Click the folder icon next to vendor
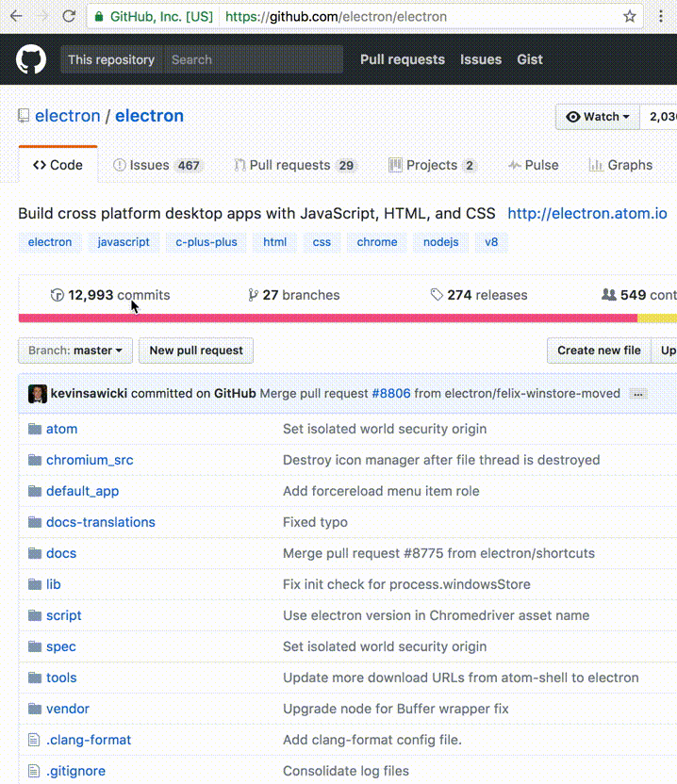Image resolution: width=677 pixels, height=784 pixels. 35,709
